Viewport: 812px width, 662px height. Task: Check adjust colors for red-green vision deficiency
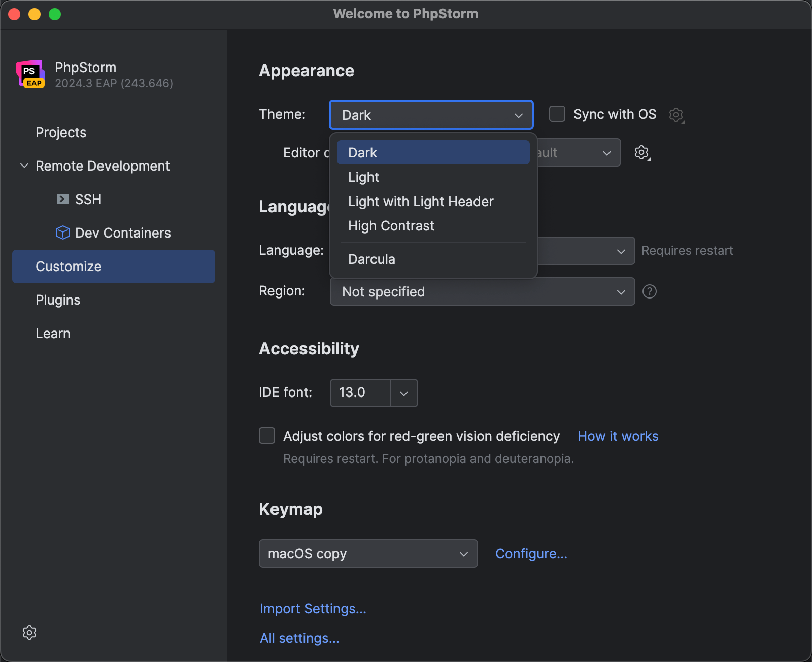[x=266, y=436]
